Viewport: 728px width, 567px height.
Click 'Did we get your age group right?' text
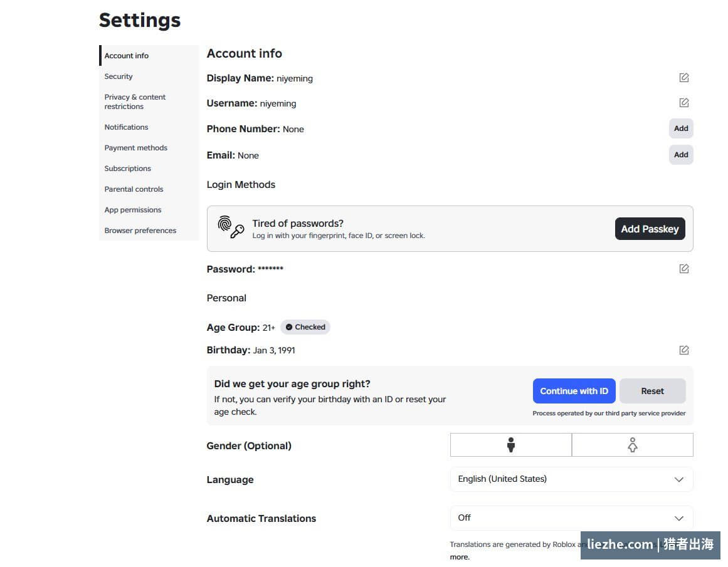[x=292, y=383]
